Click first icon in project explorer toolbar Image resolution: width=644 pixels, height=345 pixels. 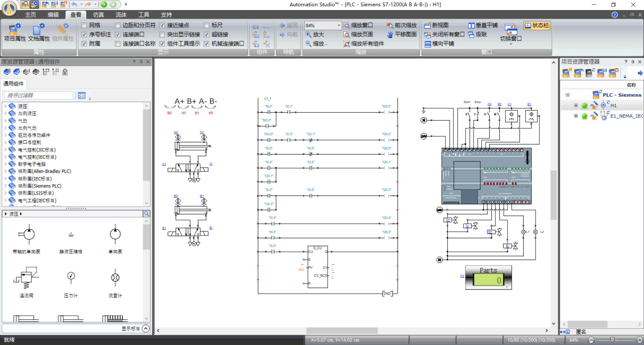(567, 73)
